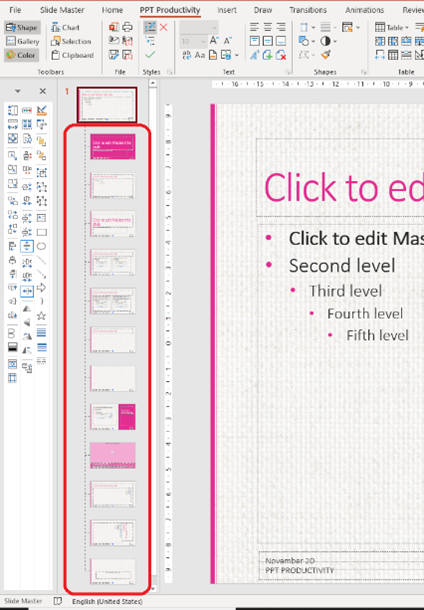Close the floating side toolbar panel
This screenshot has height=610, width=424.
[x=43, y=91]
